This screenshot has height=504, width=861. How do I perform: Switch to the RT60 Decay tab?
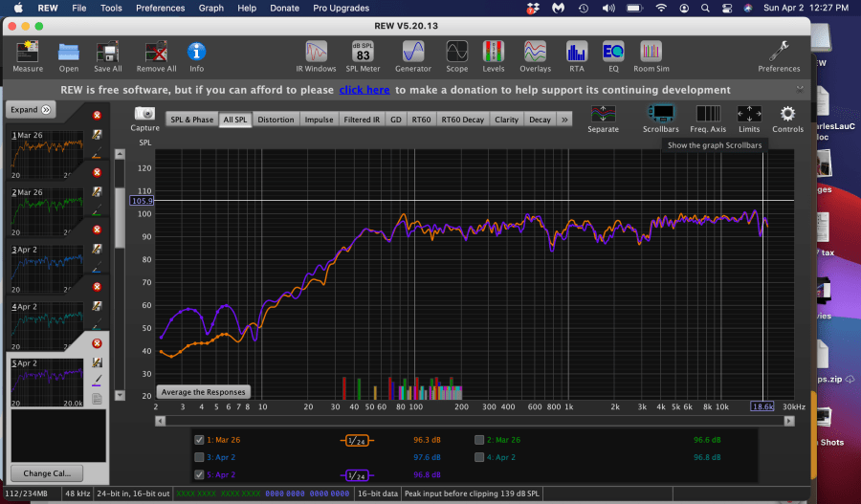[463, 120]
